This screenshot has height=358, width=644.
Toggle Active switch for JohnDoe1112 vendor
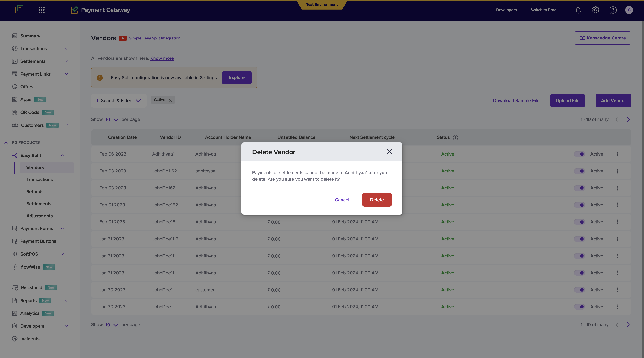[579, 239]
